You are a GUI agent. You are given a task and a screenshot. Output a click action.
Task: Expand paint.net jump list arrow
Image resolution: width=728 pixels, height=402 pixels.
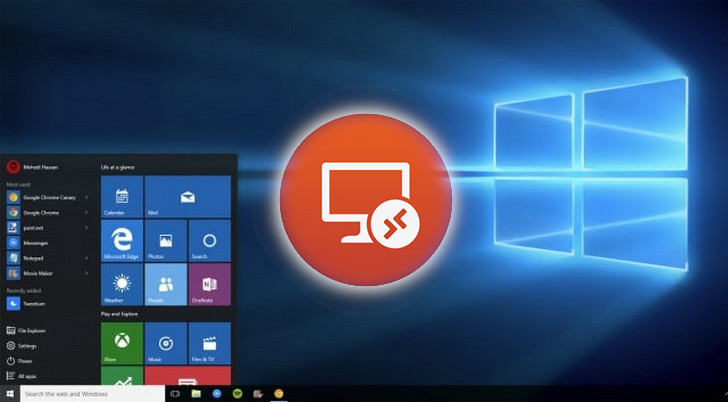[x=86, y=228]
